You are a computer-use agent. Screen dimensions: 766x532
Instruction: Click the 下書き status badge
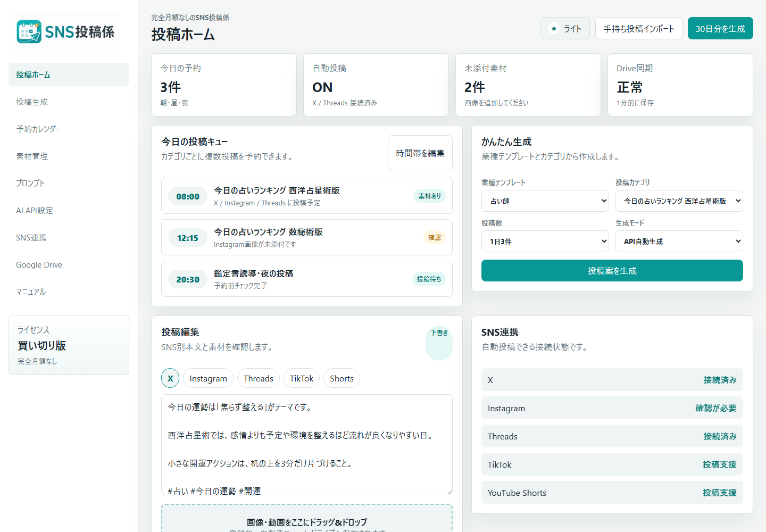(439, 343)
